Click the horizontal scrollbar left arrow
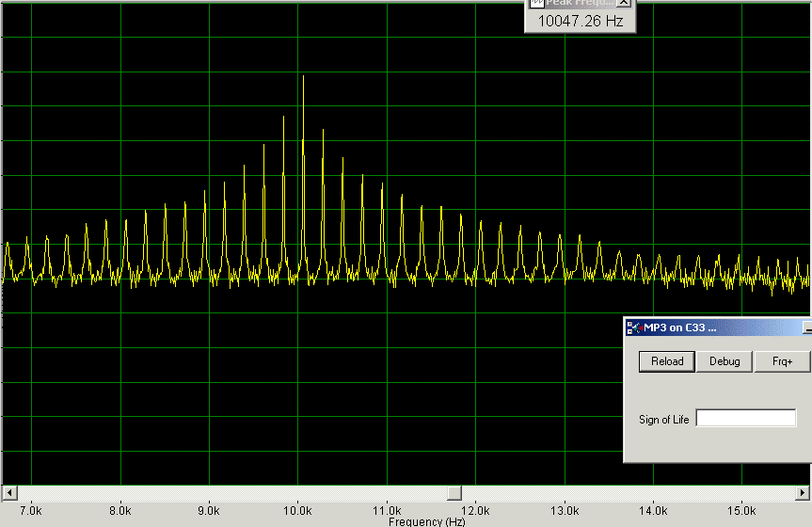The width and height of the screenshot is (812, 527). click(x=8, y=492)
